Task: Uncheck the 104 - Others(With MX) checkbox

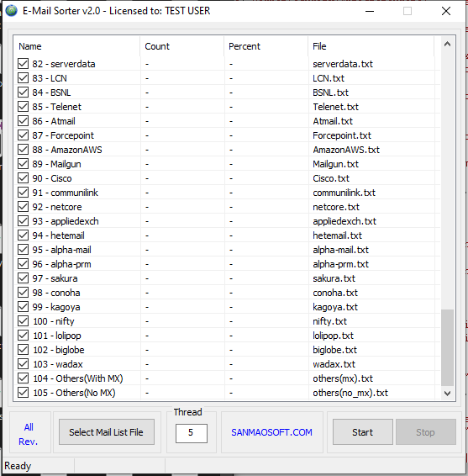Action: (23, 378)
